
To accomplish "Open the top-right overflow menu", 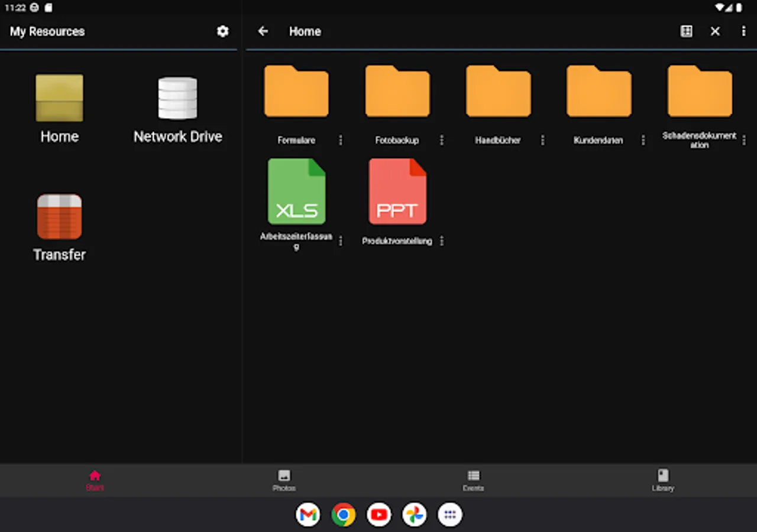I will pyautogui.click(x=743, y=31).
